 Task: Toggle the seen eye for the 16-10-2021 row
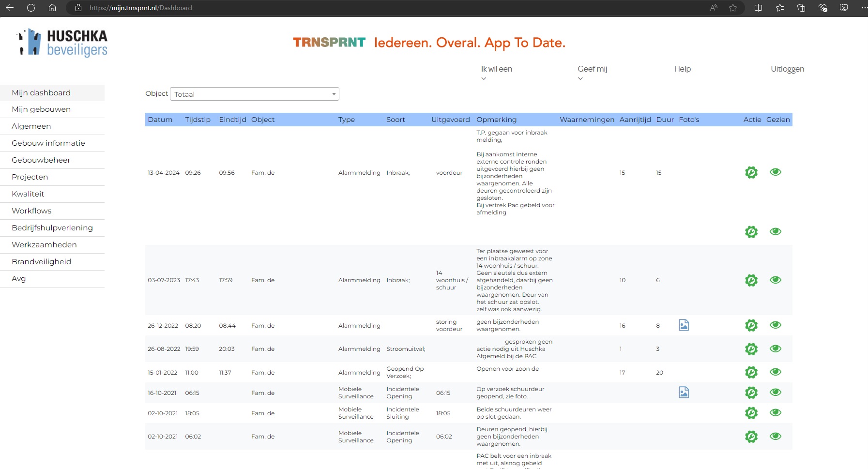776,392
